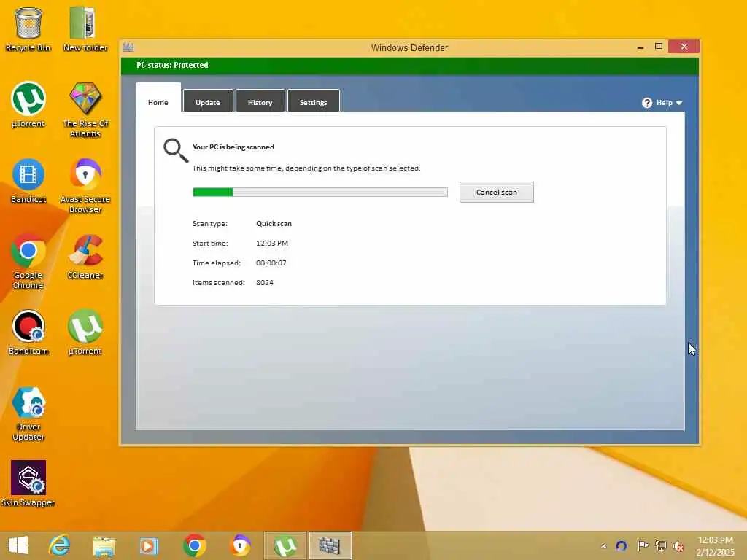This screenshot has width=747, height=560.
Task: Open the media player taskbar icon
Action: click(149, 545)
